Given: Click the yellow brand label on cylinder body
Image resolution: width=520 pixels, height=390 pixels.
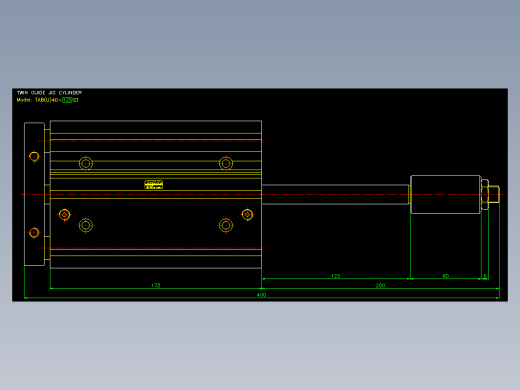Looking at the screenshot, I should click(154, 185).
